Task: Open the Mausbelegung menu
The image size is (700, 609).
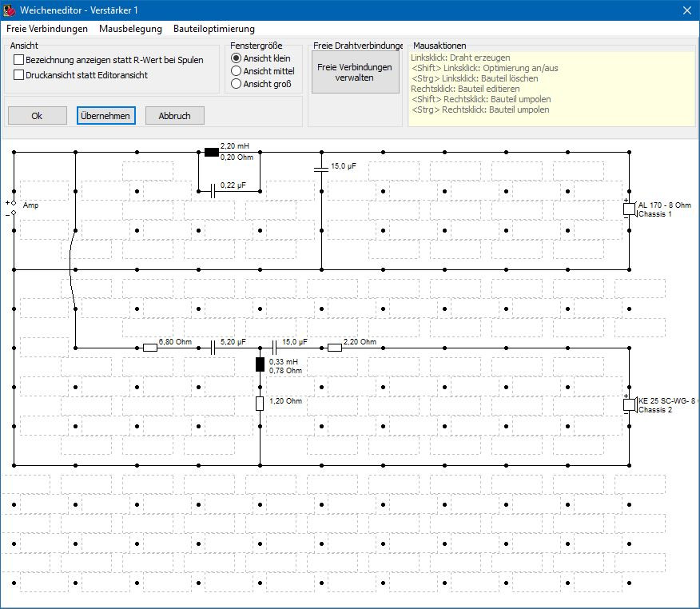Action: (130, 29)
